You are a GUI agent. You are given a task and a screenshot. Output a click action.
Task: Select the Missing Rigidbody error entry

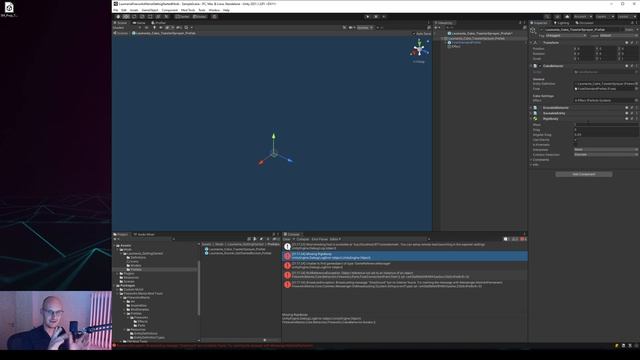click(x=404, y=256)
